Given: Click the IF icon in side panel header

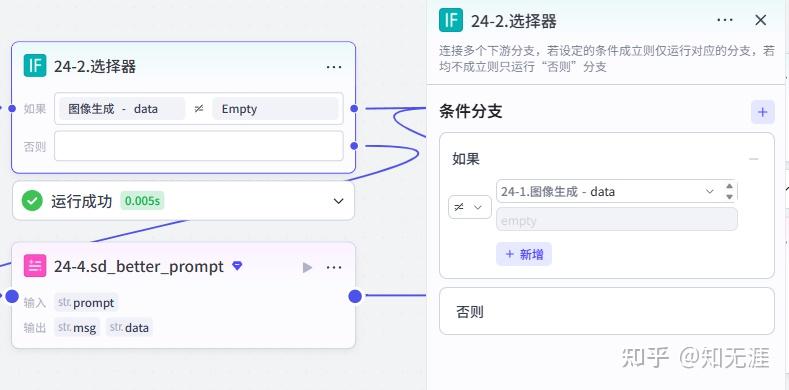Looking at the screenshot, I should (451, 20).
